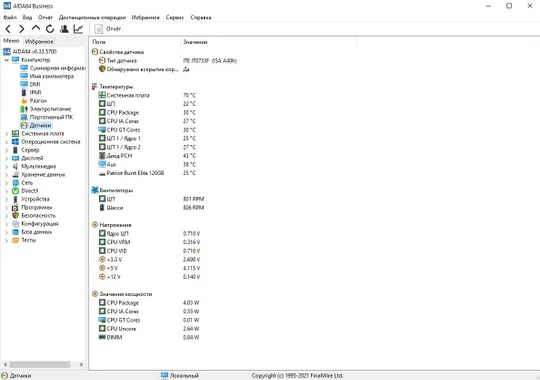Click the Разгон flame icon in the tree

pyautogui.click(x=24, y=101)
